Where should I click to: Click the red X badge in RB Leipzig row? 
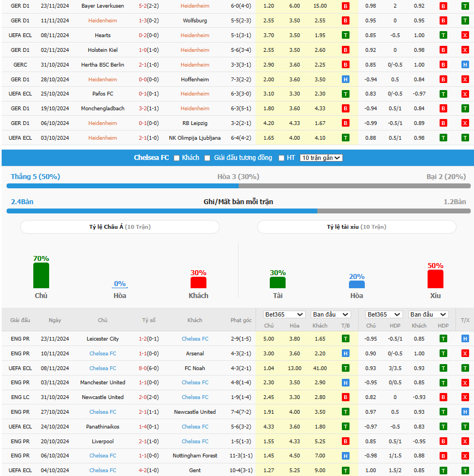(465, 123)
